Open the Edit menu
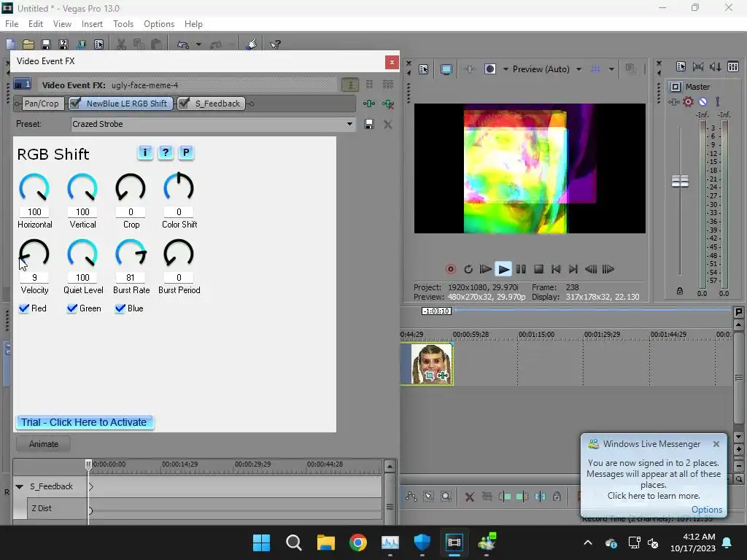Viewport: 747px width, 560px height. tap(35, 24)
